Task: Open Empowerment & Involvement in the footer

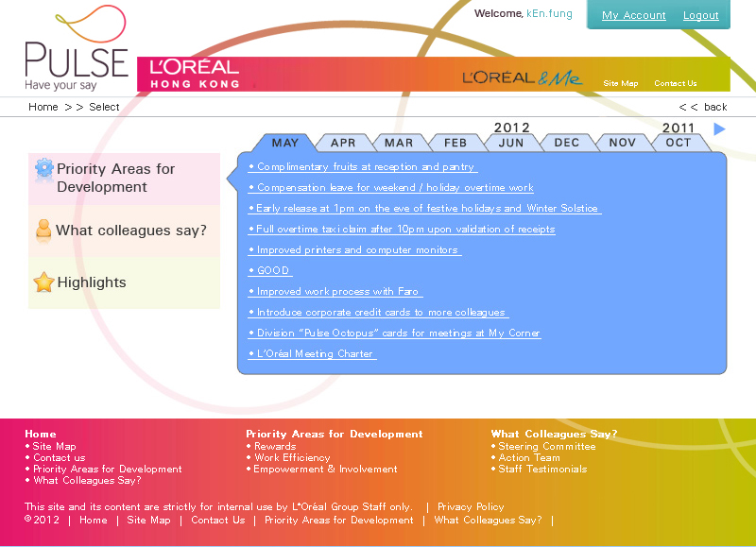Action: [325, 469]
